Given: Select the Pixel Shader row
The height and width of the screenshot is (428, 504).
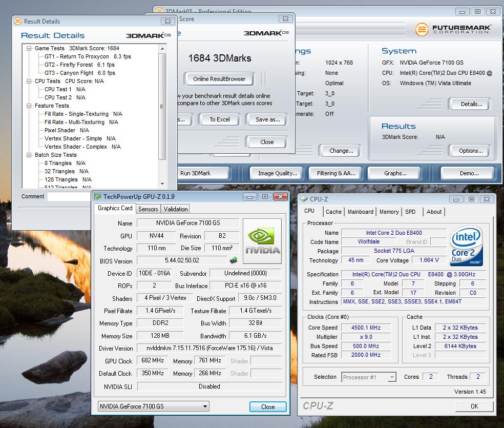Looking at the screenshot, I should point(67,130).
